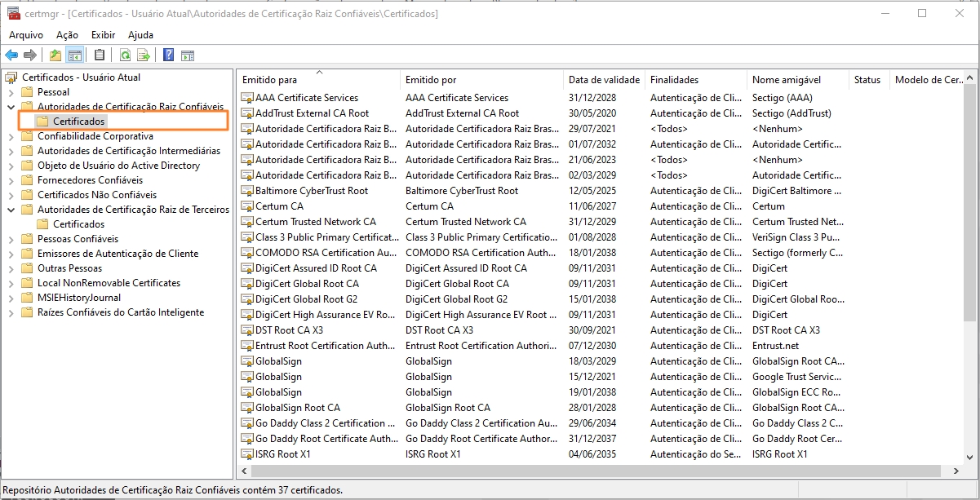Expand Objeto de Usuário do Active Directory

[x=11, y=166]
